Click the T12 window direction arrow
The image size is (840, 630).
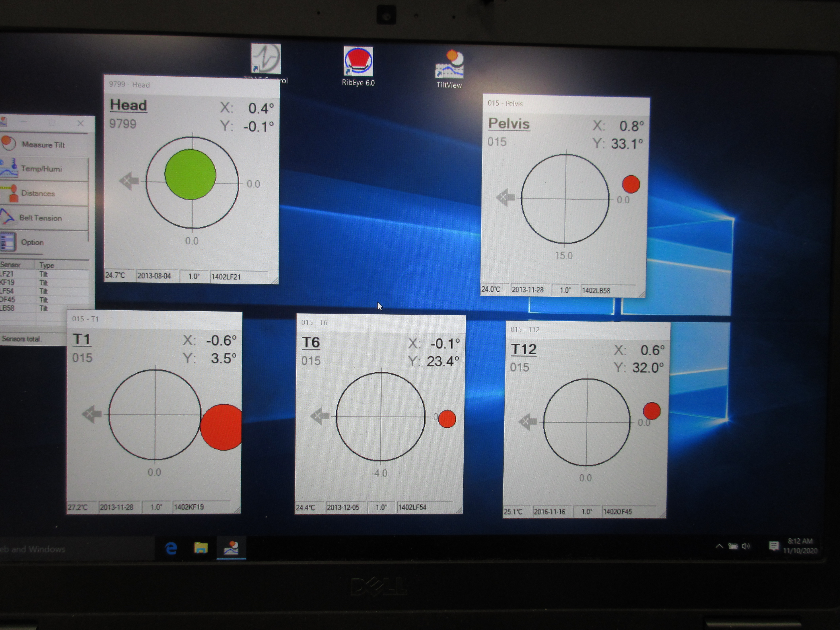pos(528,421)
